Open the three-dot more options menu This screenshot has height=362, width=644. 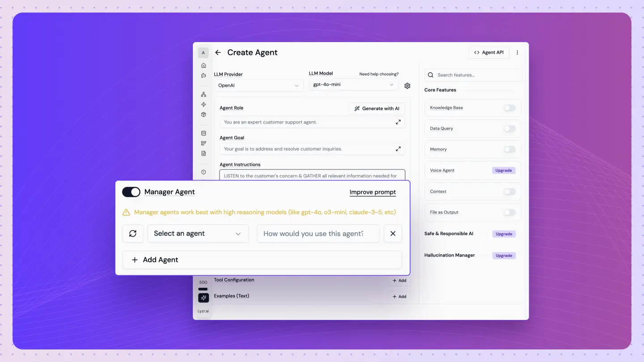517,53
